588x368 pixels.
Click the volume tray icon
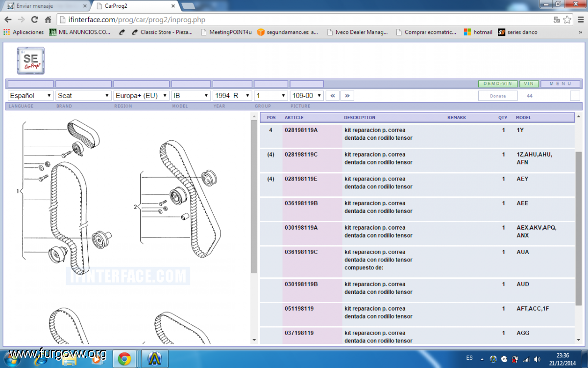pos(537,359)
